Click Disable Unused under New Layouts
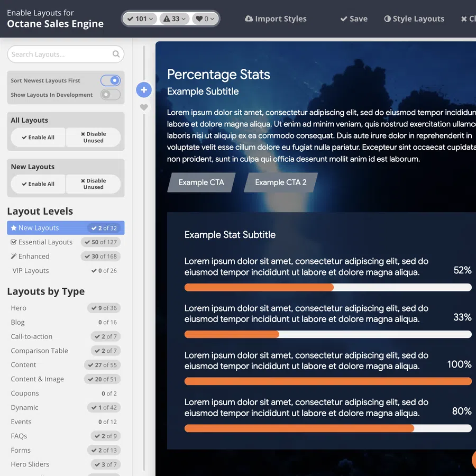Viewport: 476px width, 476px height. tap(93, 184)
